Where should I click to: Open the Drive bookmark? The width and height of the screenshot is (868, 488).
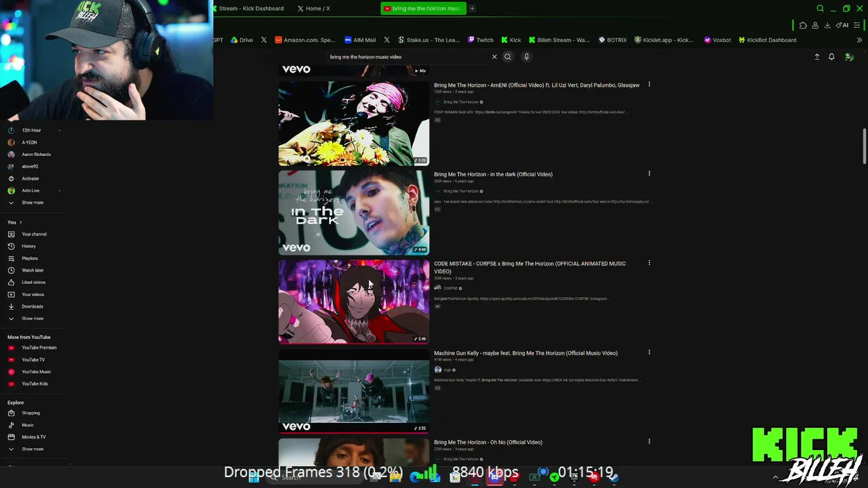[241, 40]
